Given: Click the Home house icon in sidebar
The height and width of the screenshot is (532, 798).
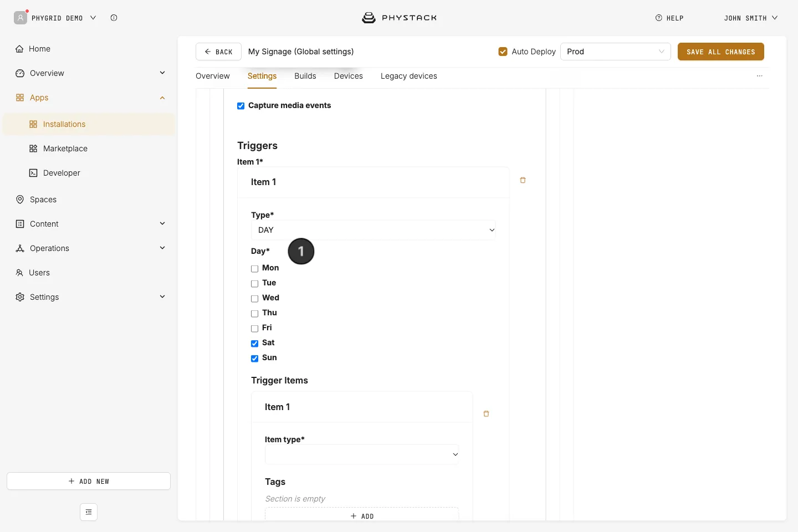Looking at the screenshot, I should (20, 49).
